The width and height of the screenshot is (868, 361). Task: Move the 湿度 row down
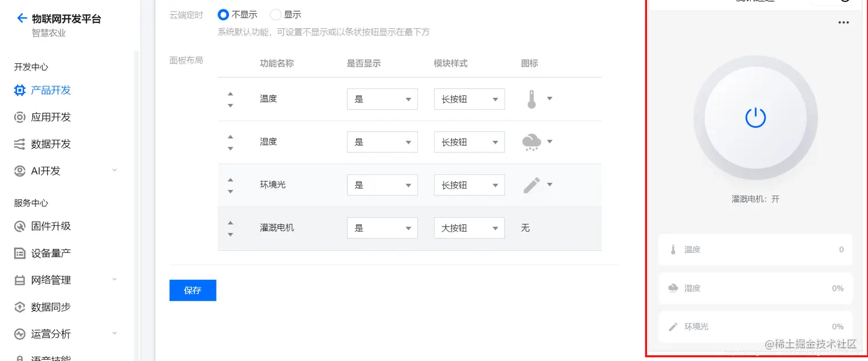(x=230, y=148)
